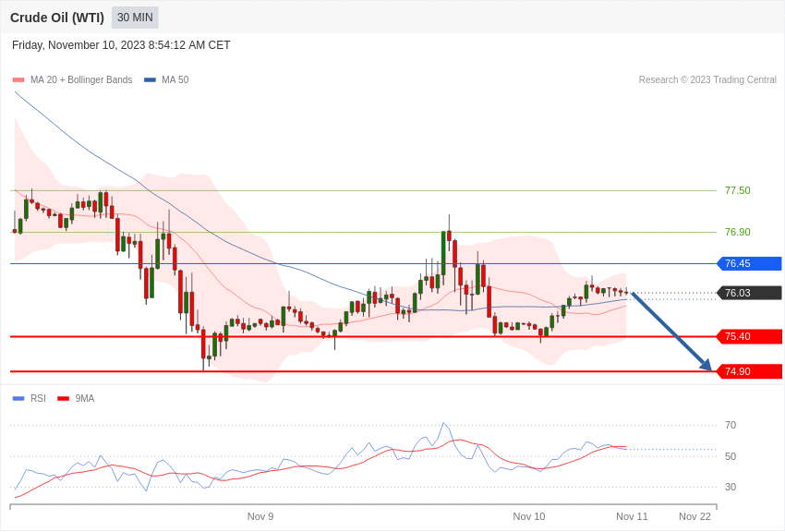785x532 pixels.
Task: Click the black 76.03 current price tag
Action: [x=750, y=293]
